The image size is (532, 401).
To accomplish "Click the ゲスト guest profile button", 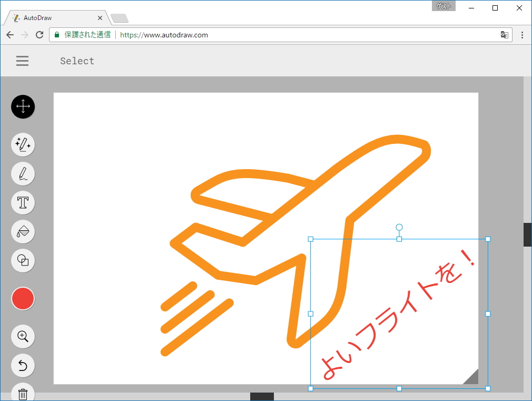I will coord(444,6).
